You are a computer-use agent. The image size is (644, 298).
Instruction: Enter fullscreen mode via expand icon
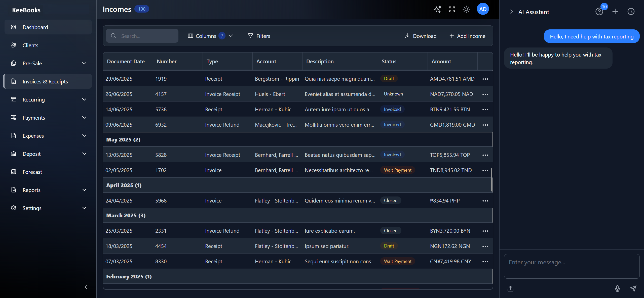(452, 9)
